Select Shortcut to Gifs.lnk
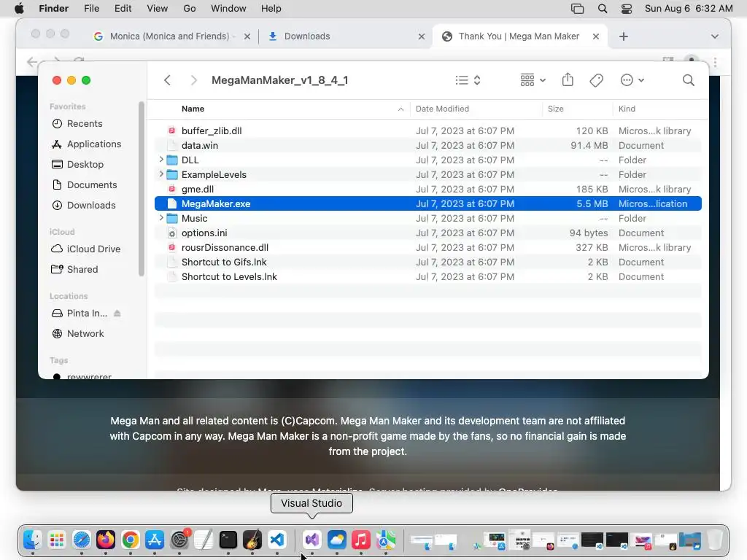The height and width of the screenshot is (560, 747). 427,262
